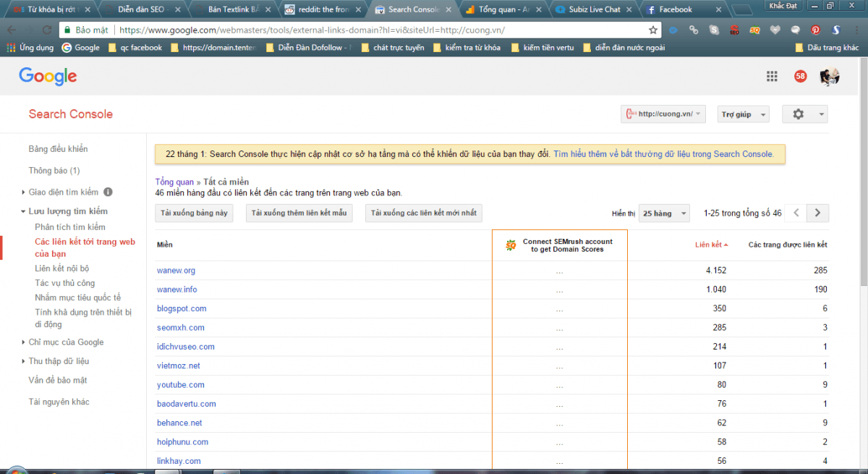Expand Giao diện tìm kiếm section
Screen dimensions: 868x474
coord(22,192)
